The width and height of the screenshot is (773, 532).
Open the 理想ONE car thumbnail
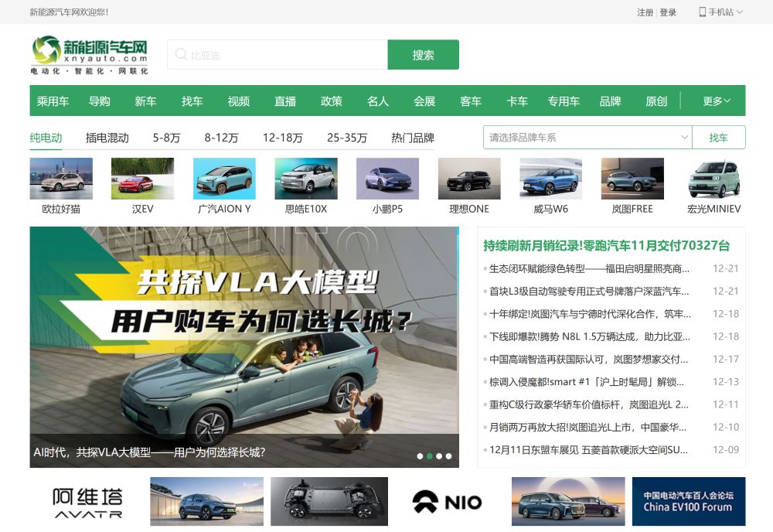pos(470,182)
